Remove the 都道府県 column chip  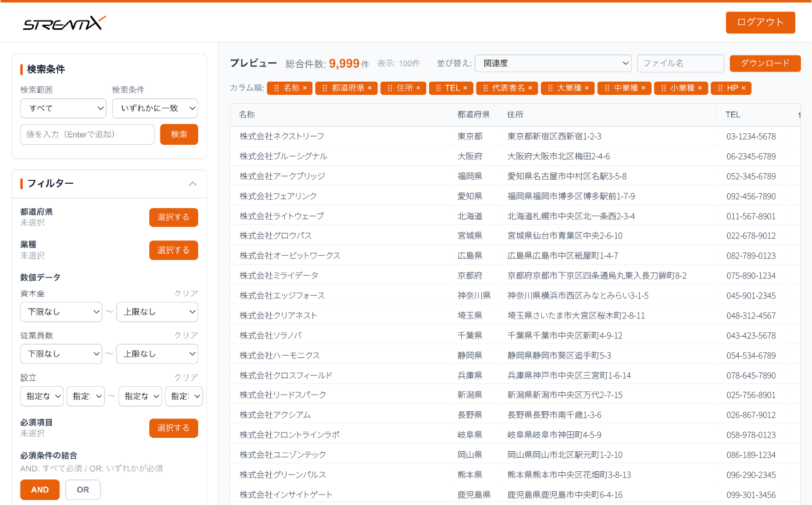[x=370, y=88]
